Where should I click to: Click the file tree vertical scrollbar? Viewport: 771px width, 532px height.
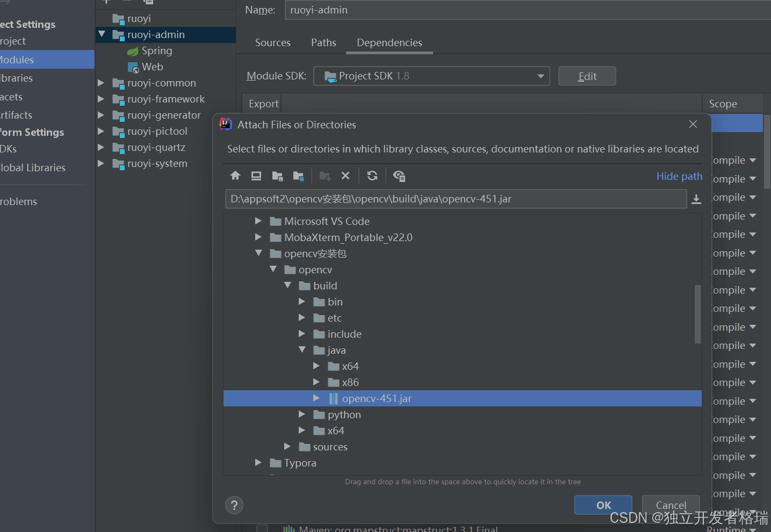[x=697, y=314]
